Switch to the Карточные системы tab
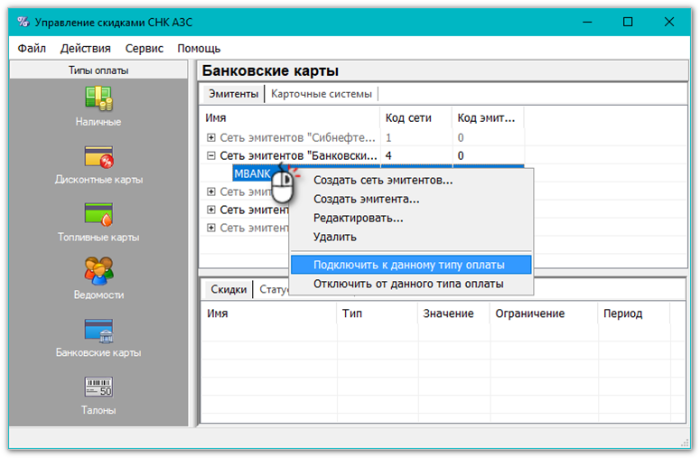The width and height of the screenshot is (700, 458). coord(321,94)
